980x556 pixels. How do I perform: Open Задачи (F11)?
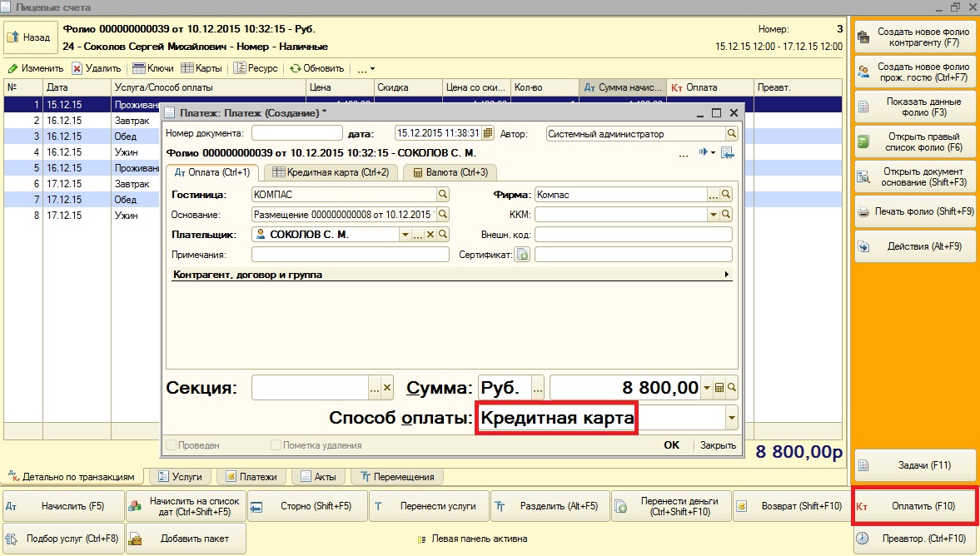tap(915, 465)
